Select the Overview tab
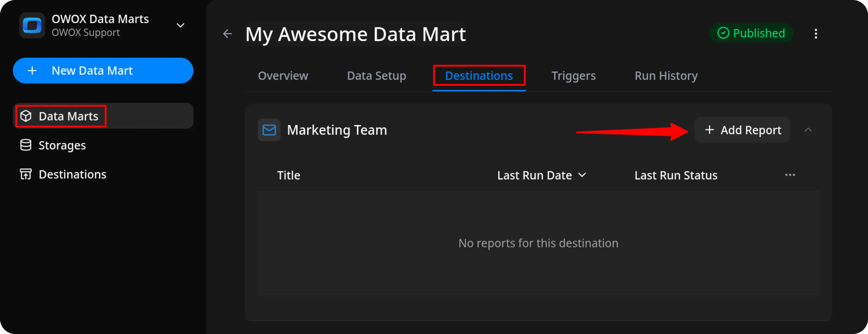This screenshot has height=334, width=868. click(x=283, y=75)
